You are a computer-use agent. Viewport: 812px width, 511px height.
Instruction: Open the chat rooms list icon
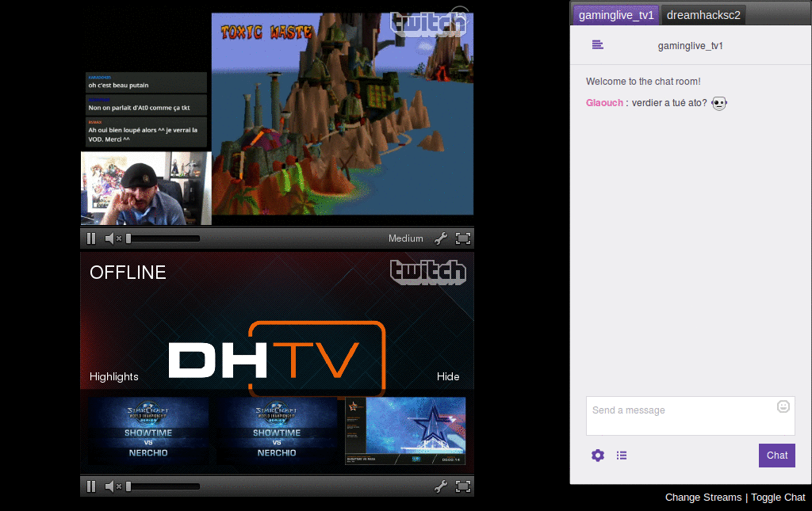(598, 45)
